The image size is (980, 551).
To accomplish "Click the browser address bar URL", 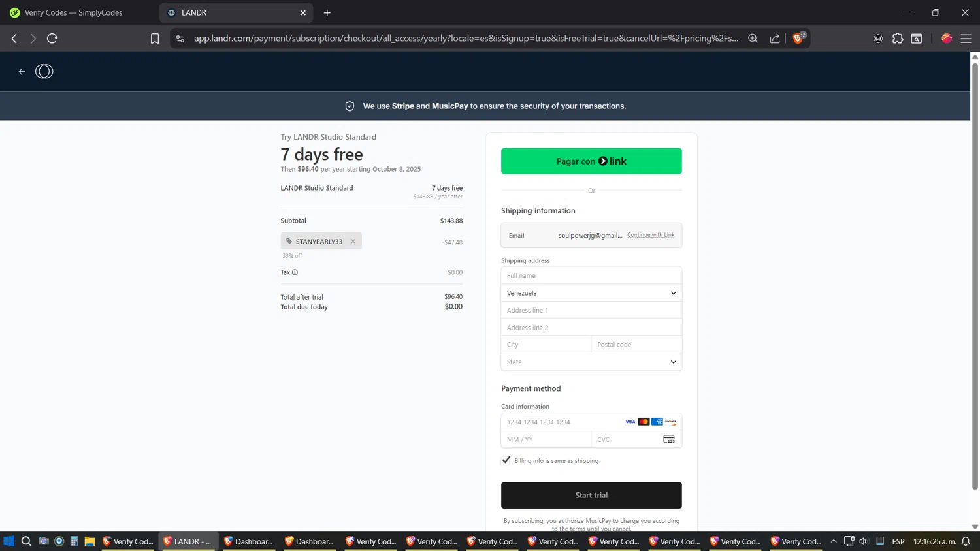I will point(466,39).
